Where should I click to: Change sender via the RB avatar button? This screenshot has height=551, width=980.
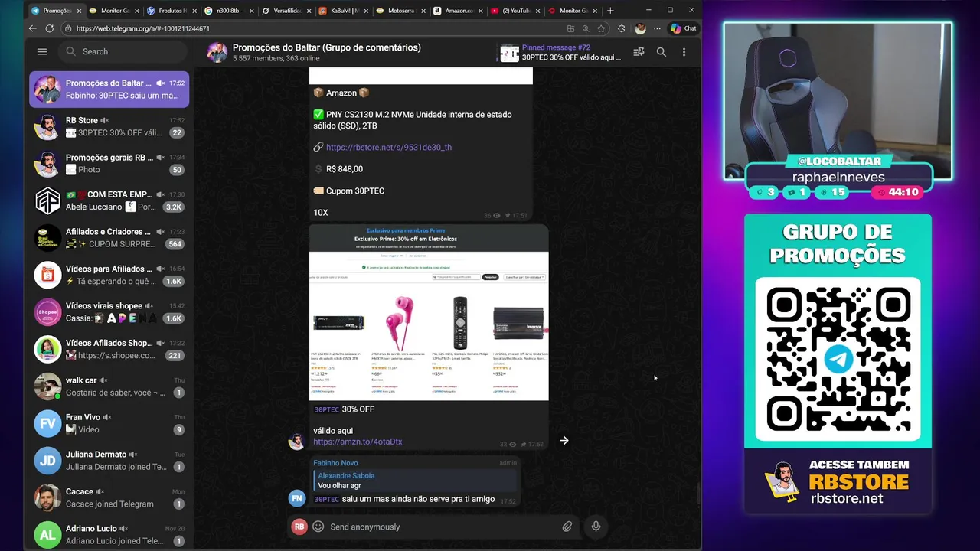pos(299,527)
